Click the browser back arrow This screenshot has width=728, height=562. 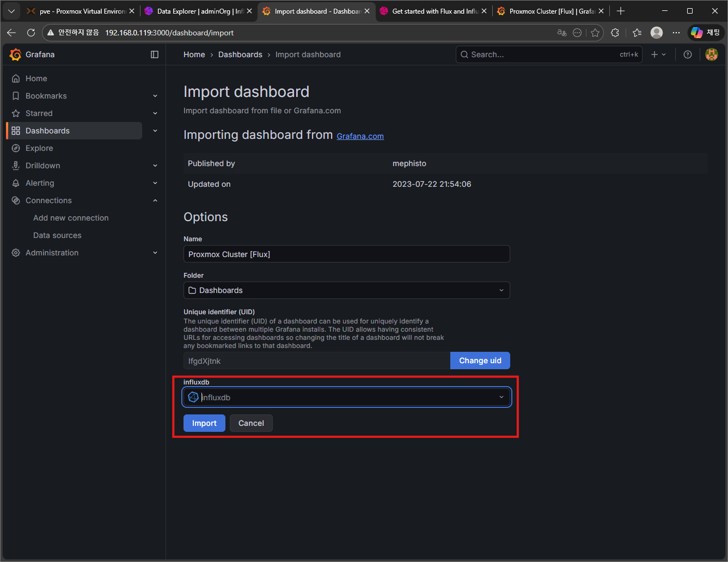[11, 33]
